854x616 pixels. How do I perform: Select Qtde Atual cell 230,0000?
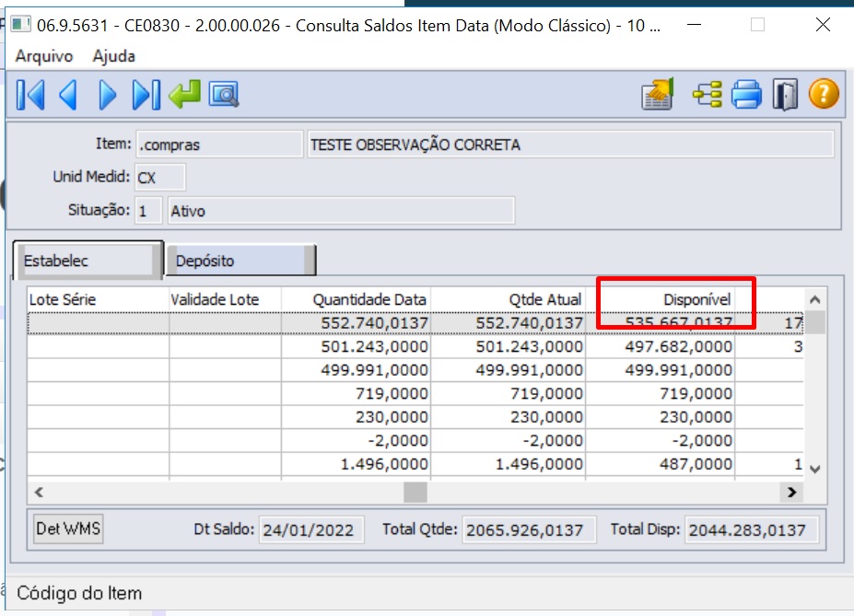509,417
